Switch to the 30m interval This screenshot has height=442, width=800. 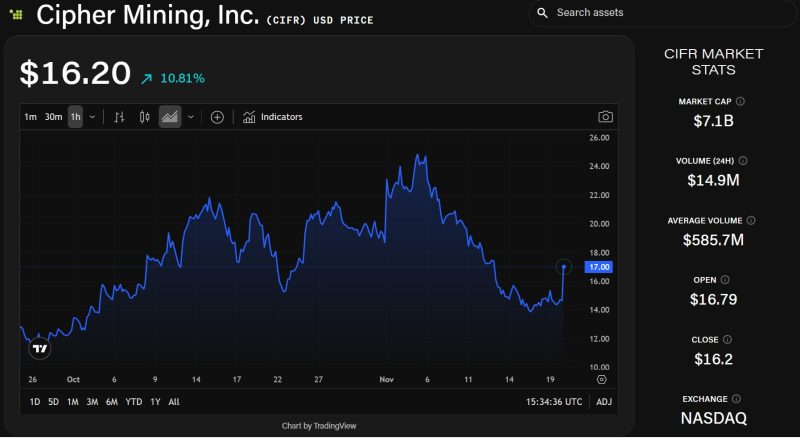tap(53, 117)
